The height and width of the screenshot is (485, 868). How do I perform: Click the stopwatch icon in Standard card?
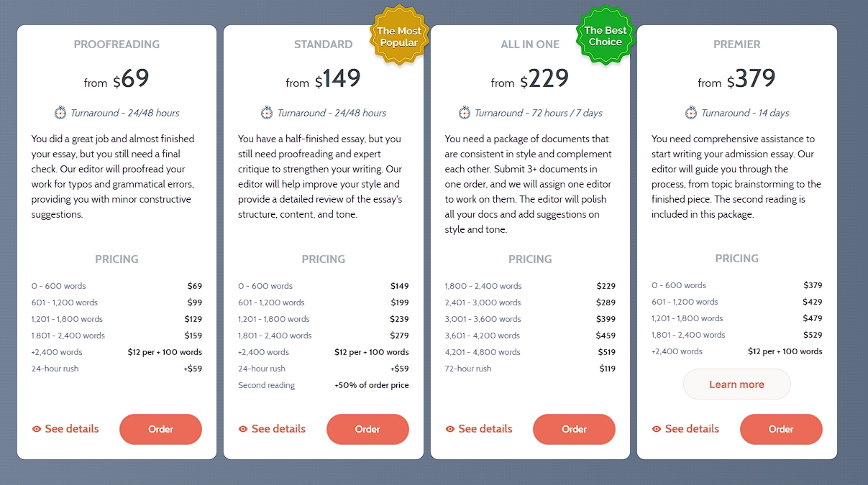(267, 113)
